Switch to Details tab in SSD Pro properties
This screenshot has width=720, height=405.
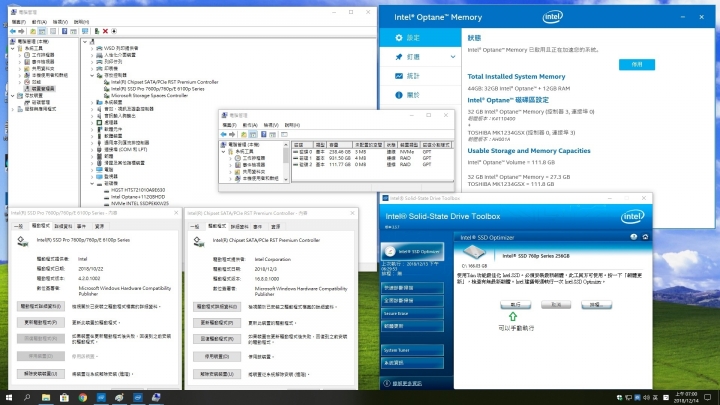point(63,226)
